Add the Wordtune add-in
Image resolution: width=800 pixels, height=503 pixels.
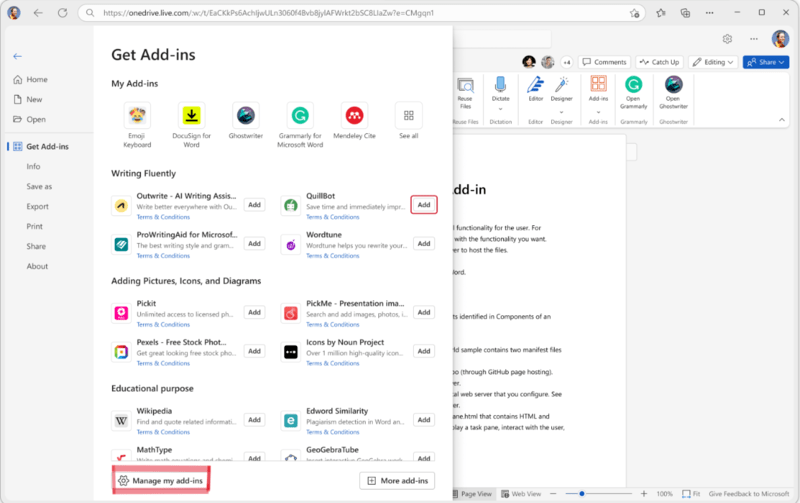(424, 243)
